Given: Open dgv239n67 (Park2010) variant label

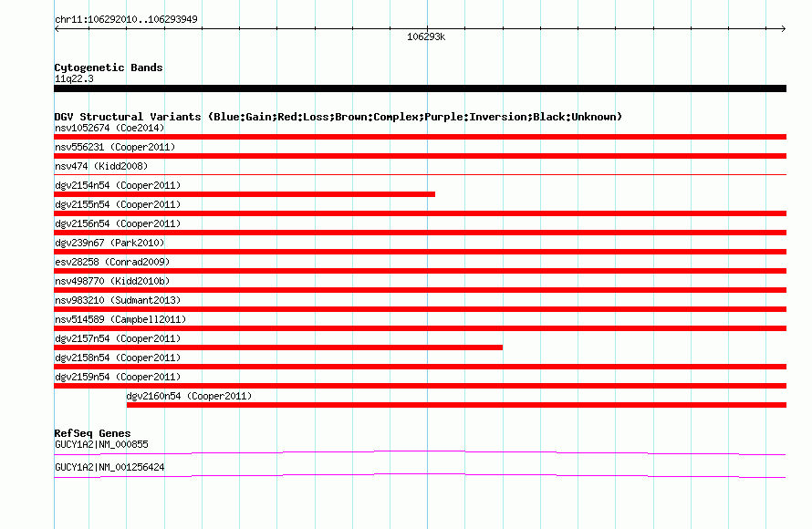Looking at the screenshot, I should coord(109,243).
